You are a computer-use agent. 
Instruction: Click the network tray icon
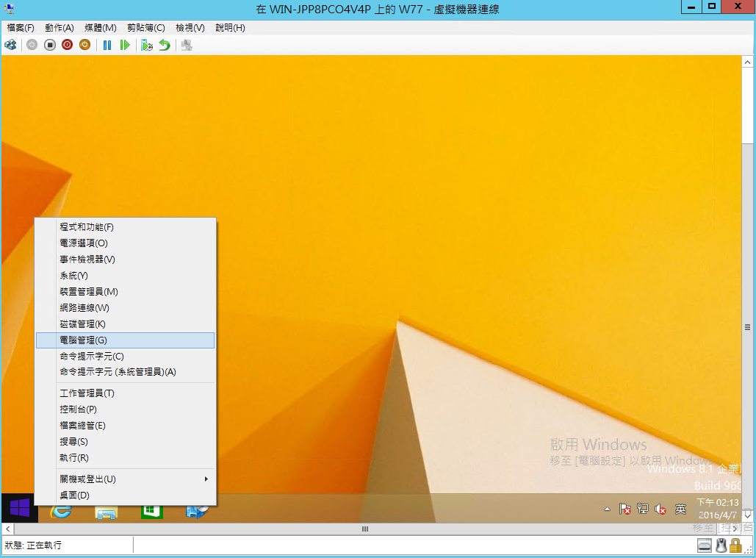643,509
